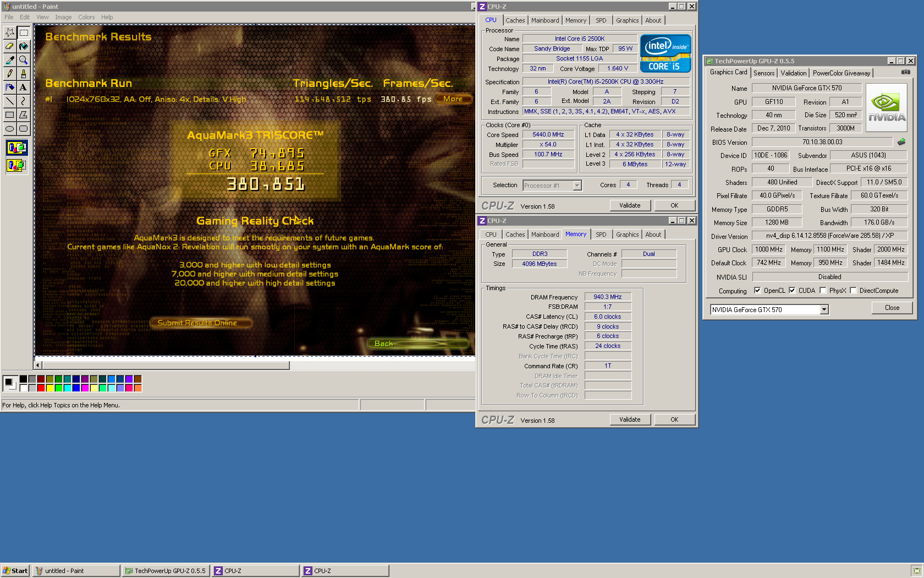Choose the Ellipse shape tool
The height and width of the screenshot is (578, 924).
10,129
